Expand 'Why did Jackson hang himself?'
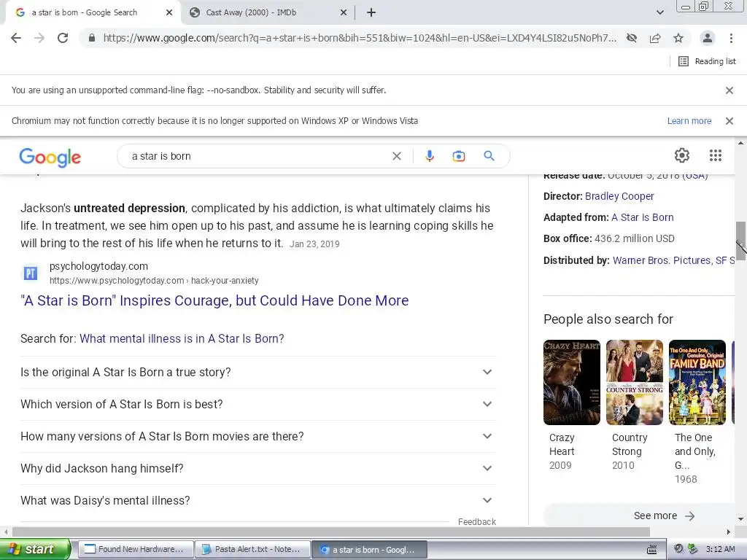 pyautogui.click(x=258, y=469)
